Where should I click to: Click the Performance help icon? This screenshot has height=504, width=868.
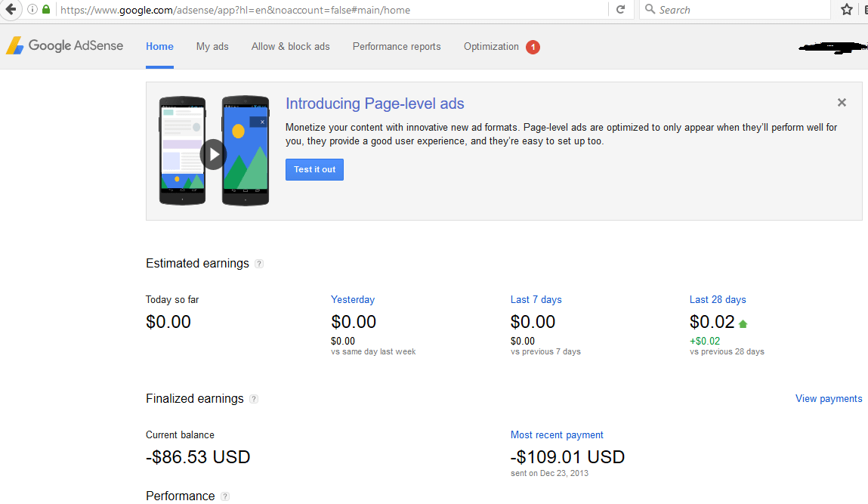coord(225,496)
